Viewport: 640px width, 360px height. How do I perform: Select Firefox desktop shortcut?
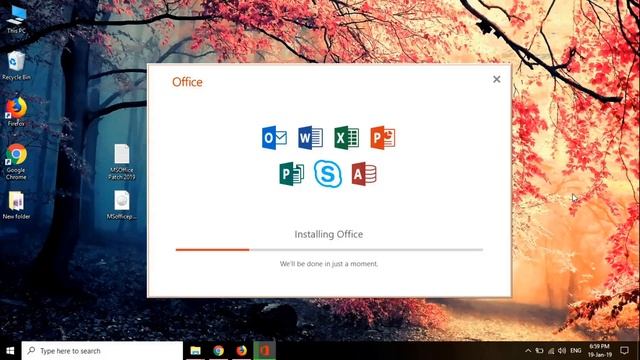pyautogui.click(x=16, y=112)
